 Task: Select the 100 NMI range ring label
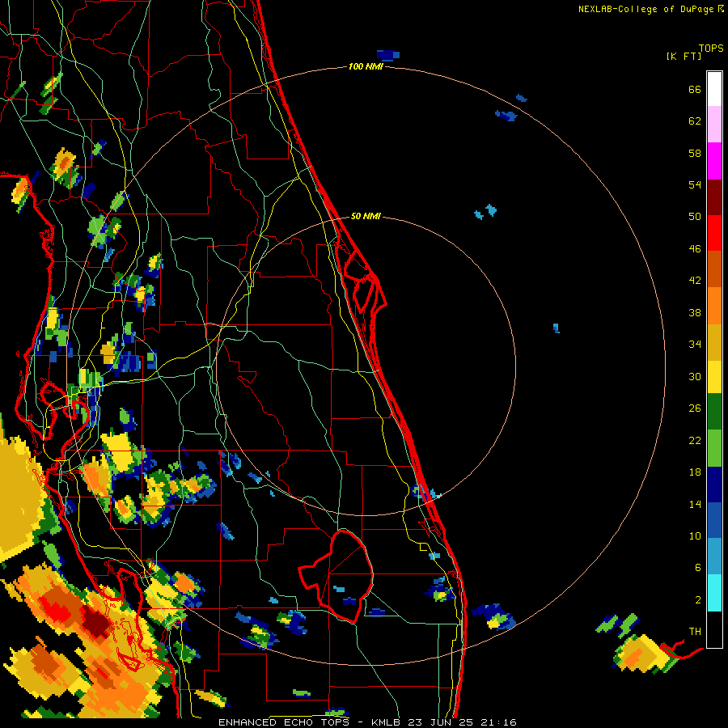click(x=366, y=67)
